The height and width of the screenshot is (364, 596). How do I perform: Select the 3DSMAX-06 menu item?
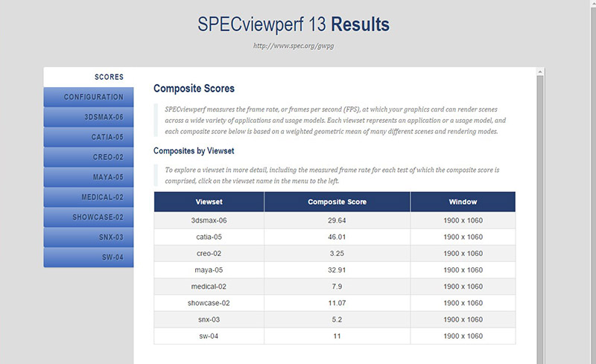(x=89, y=117)
